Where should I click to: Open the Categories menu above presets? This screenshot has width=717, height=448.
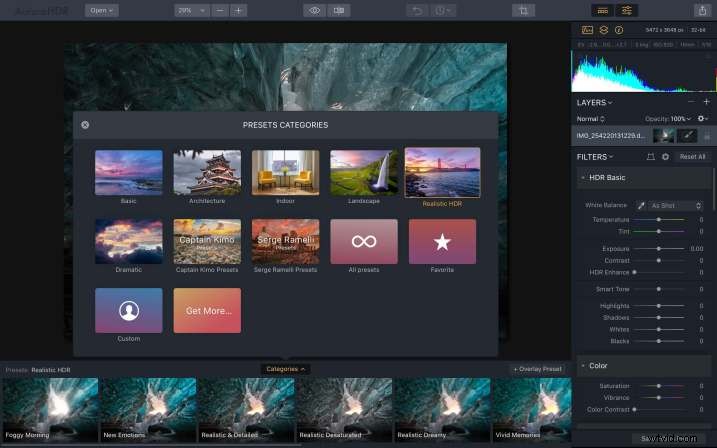pyautogui.click(x=285, y=369)
